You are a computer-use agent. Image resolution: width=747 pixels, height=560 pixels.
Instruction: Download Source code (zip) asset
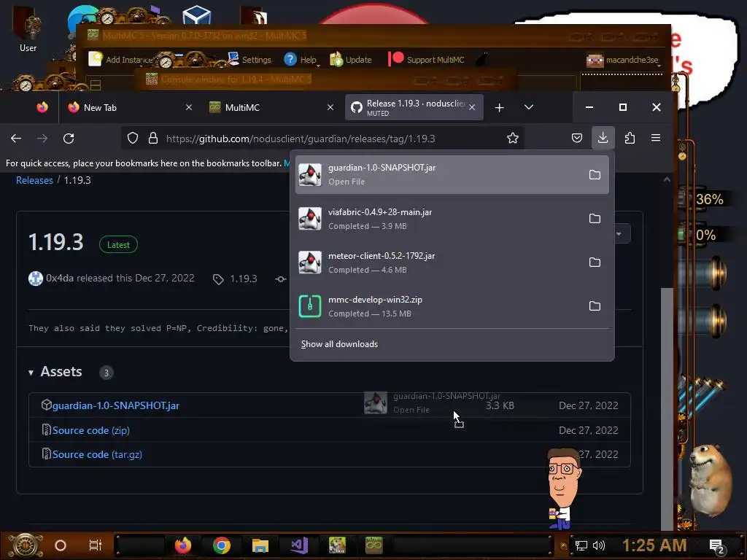click(x=90, y=430)
